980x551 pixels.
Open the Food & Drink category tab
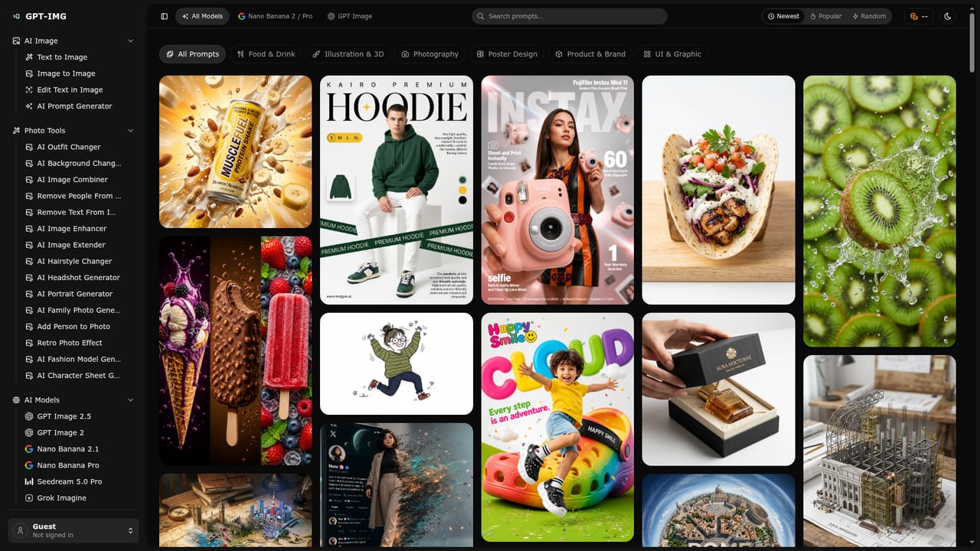pyautogui.click(x=266, y=54)
